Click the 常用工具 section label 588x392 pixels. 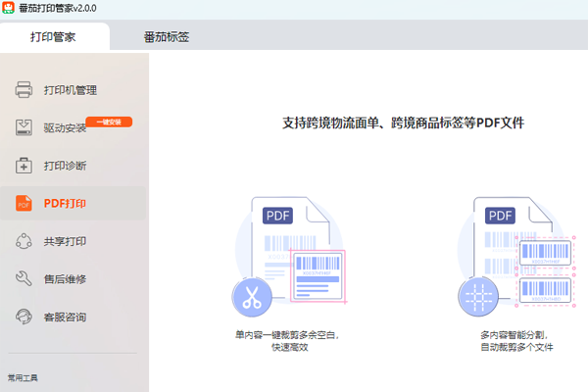[x=24, y=377]
